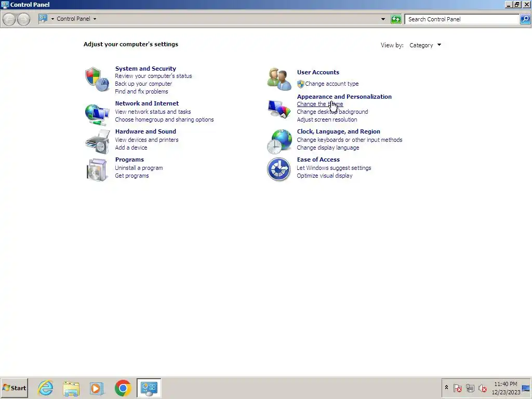532x399 pixels.
Task: Click Uninstall a program
Action: point(139,168)
